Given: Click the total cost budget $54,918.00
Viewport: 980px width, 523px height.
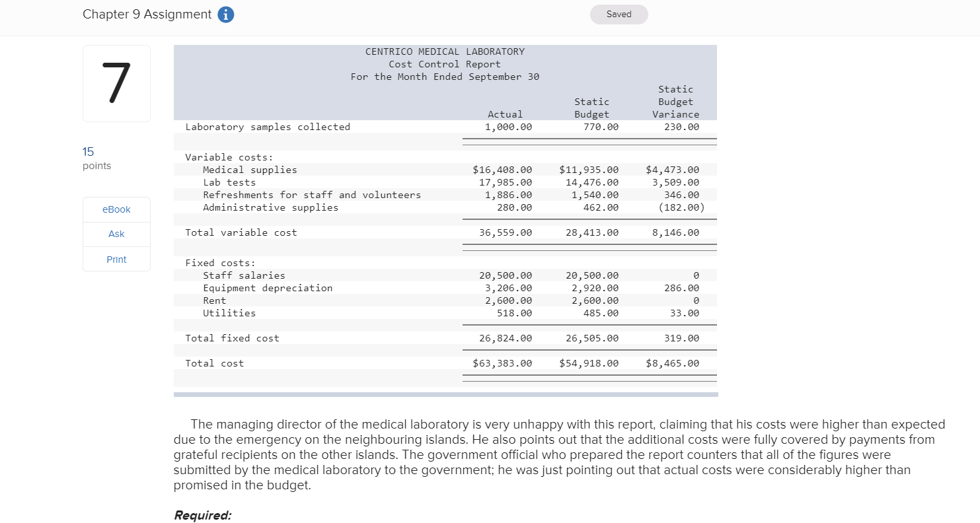Looking at the screenshot, I should [589, 363].
